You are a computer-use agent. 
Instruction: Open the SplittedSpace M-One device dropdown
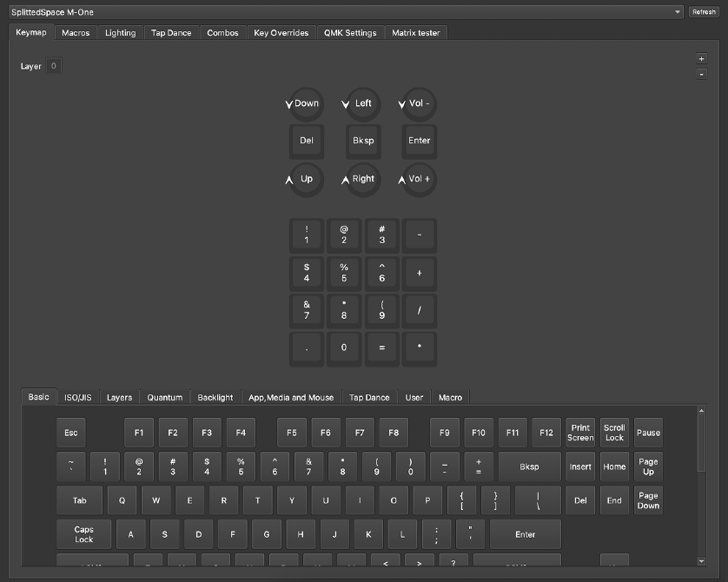pyautogui.click(x=345, y=12)
